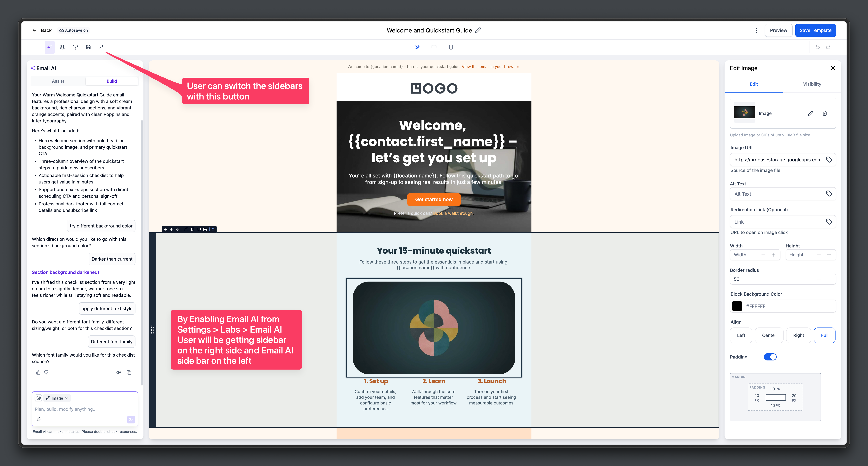This screenshot has width=868, height=466.
Task: Click the Email AI sparkle toolbar icon
Action: point(50,47)
